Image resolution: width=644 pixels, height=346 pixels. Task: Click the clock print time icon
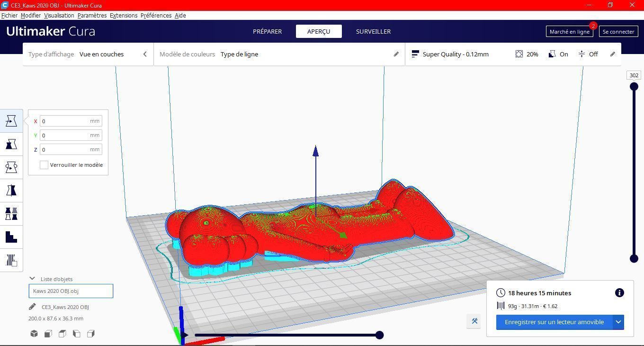[501, 293]
